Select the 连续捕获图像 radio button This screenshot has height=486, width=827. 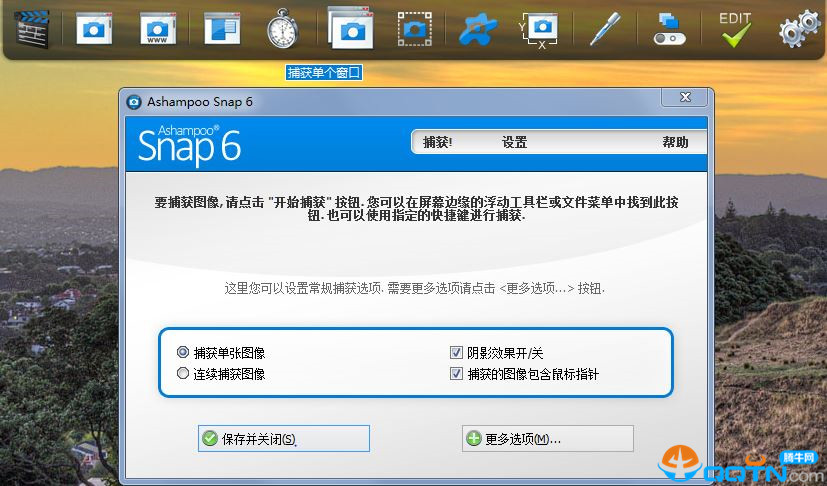pos(183,374)
